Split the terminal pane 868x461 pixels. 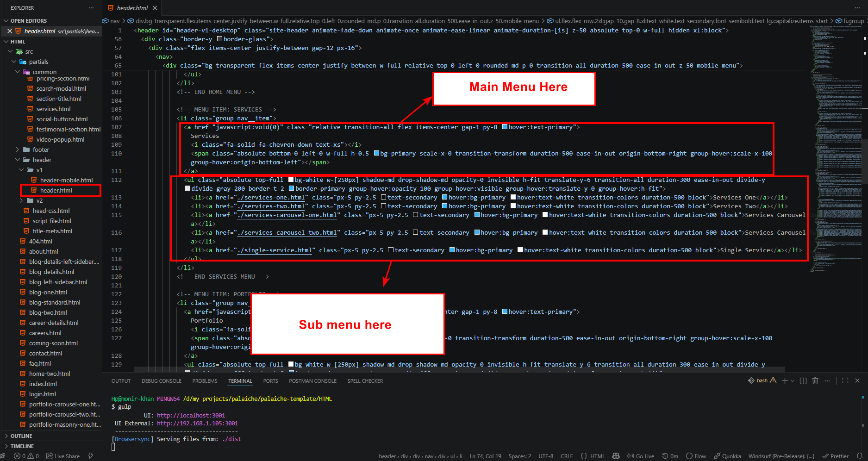tap(803, 381)
